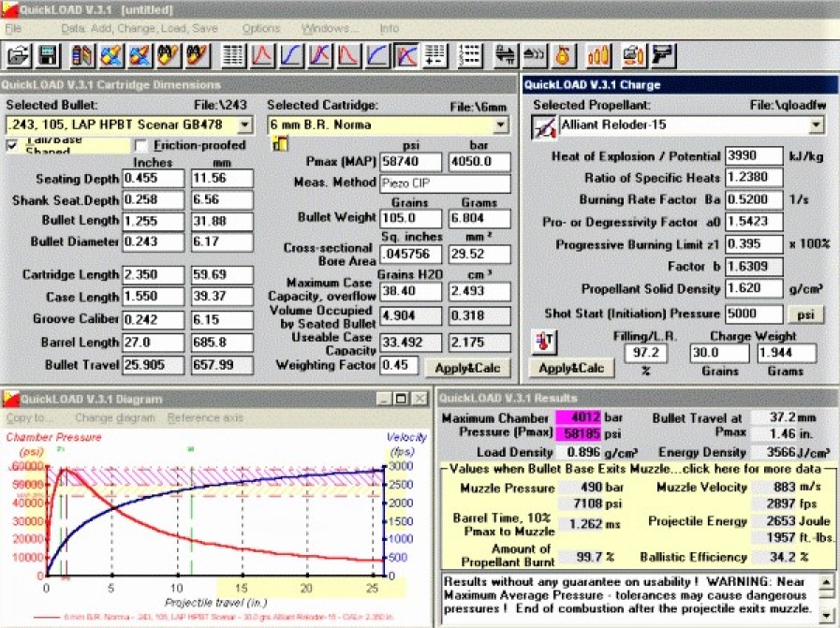Click the propellant icon beside Alliant Reloder-15
The image size is (840, 628).
[544, 125]
